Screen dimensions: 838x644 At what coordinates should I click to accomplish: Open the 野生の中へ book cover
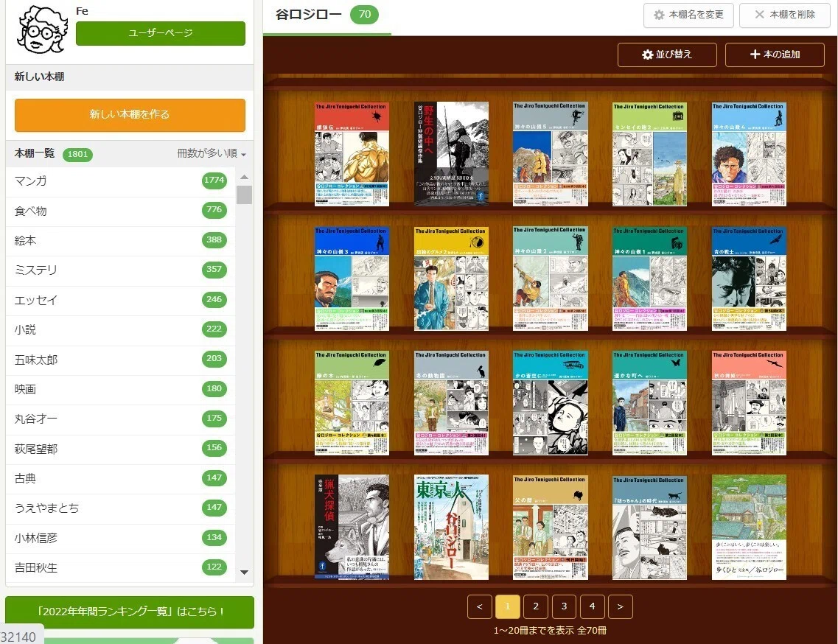tap(452, 154)
